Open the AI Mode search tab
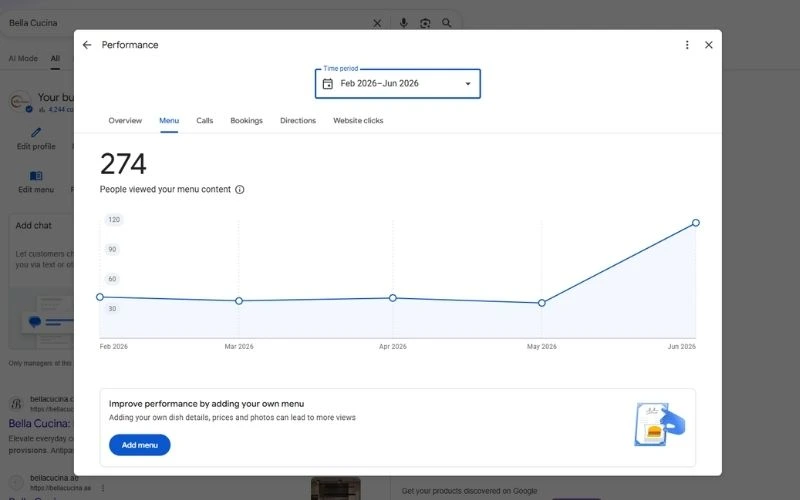 tap(23, 59)
